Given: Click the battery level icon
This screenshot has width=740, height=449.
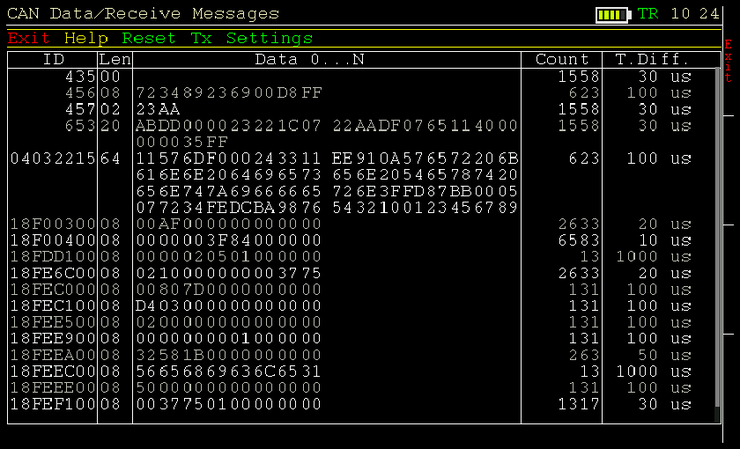Looking at the screenshot, I should pyautogui.click(x=612, y=14).
